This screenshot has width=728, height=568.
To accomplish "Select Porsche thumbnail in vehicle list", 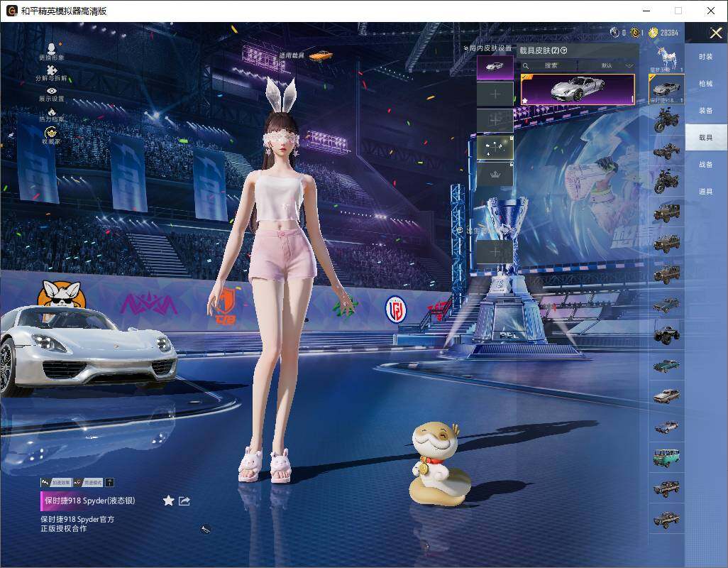I will pyautogui.click(x=667, y=89).
